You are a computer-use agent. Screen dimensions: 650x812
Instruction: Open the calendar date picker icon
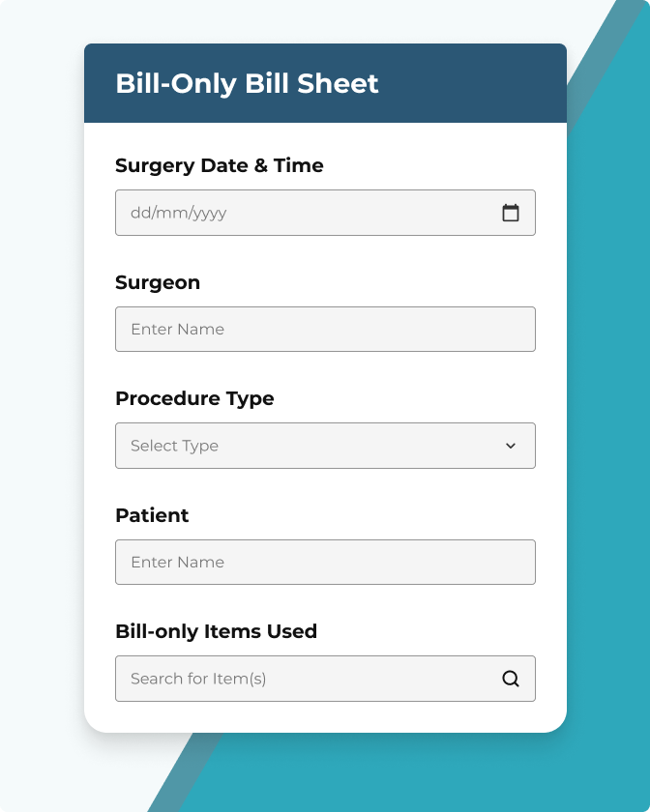(x=511, y=213)
